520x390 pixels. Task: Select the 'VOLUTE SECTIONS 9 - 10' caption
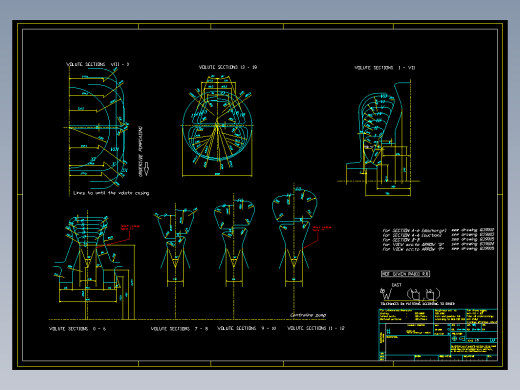(x=247, y=328)
